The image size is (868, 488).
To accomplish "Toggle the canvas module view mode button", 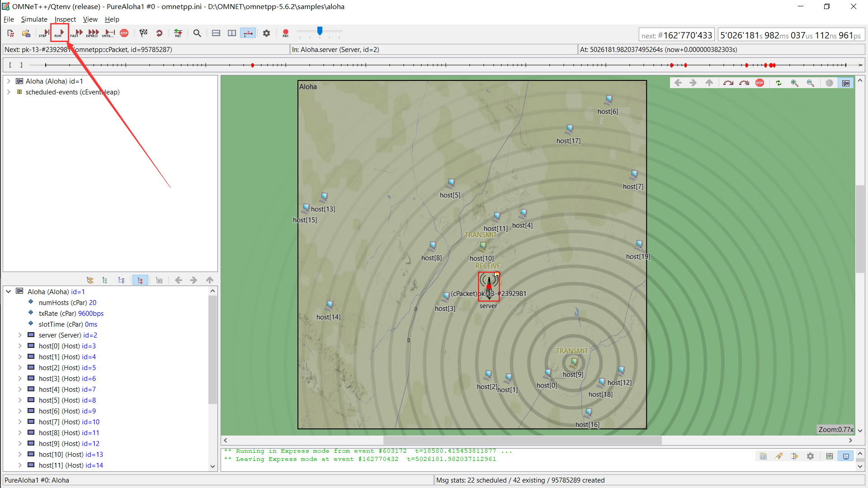I will (845, 83).
